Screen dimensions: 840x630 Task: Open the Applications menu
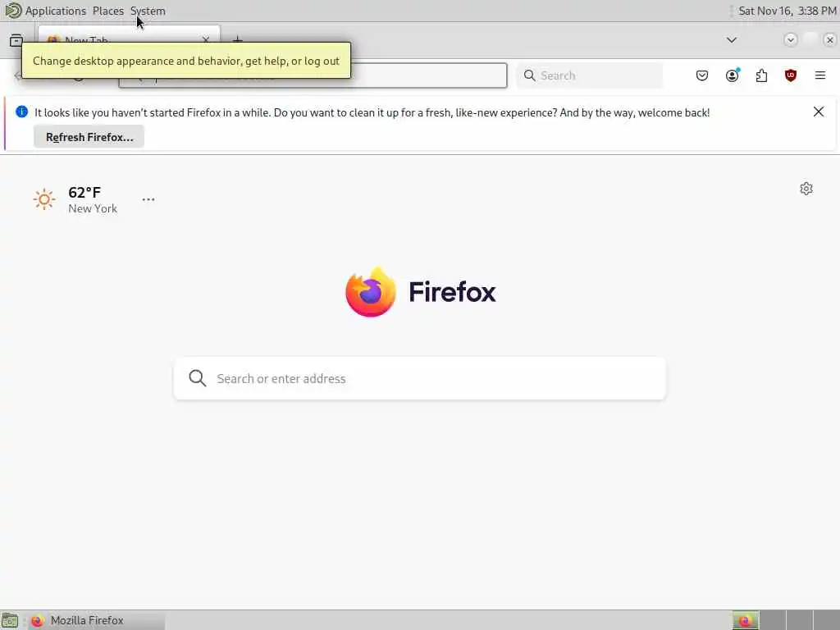point(55,11)
